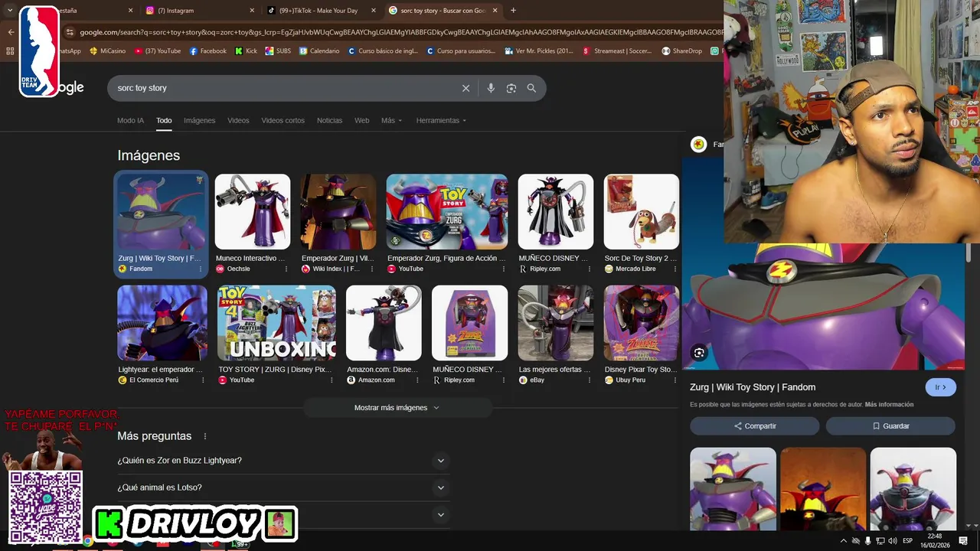Search the preview image with Lens icon
The image size is (980, 551).
[x=699, y=353]
